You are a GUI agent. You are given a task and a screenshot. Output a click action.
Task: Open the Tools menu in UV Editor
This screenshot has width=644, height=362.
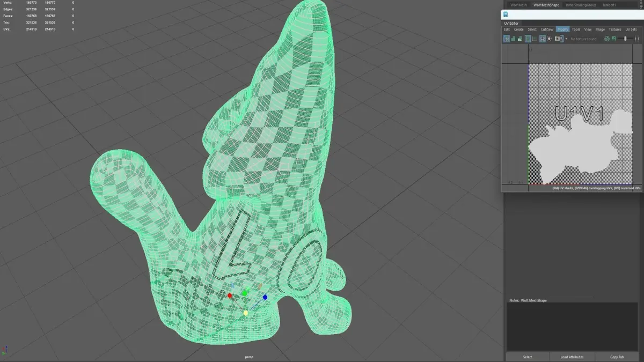tap(576, 29)
